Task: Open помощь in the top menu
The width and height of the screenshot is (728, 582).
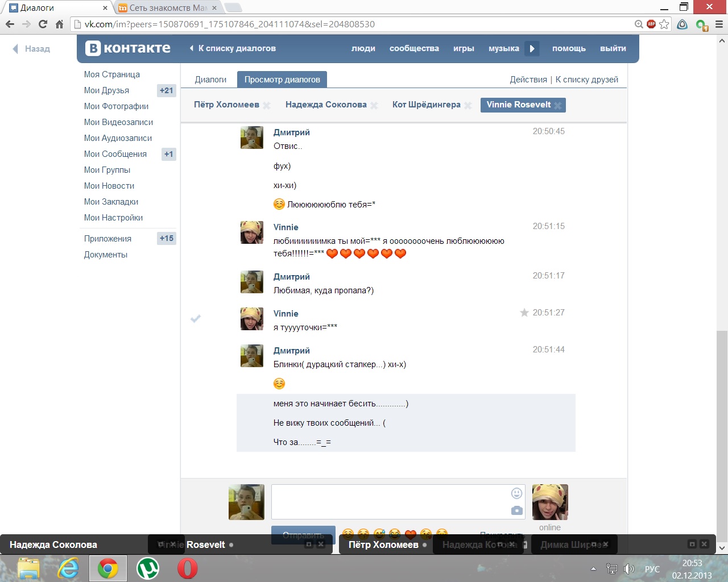Action: (x=569, y=48)
